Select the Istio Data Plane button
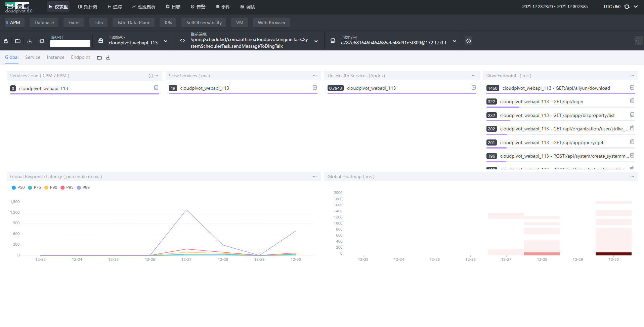Image resolution: width=644 pixels, height=327 pixels. point(134,23)
